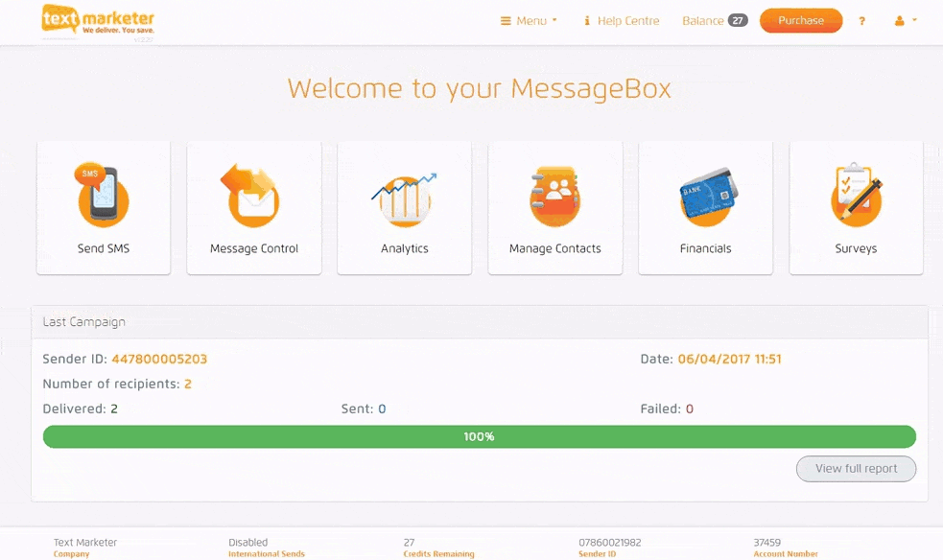This screenshot has width=943, height=560.
Task: Click the 27 Credits Remaining footer entry
Action: click(438, 548)
